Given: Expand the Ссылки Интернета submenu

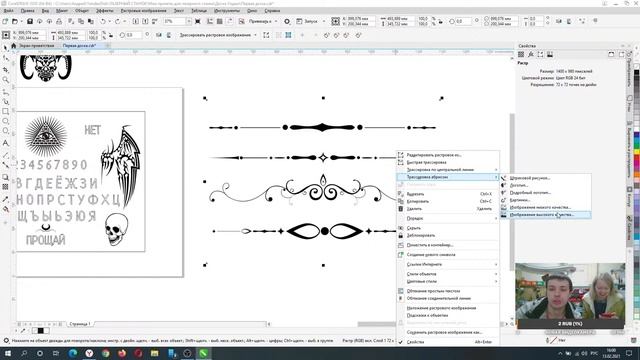Looking at the screenshot, I should (448, 264).
